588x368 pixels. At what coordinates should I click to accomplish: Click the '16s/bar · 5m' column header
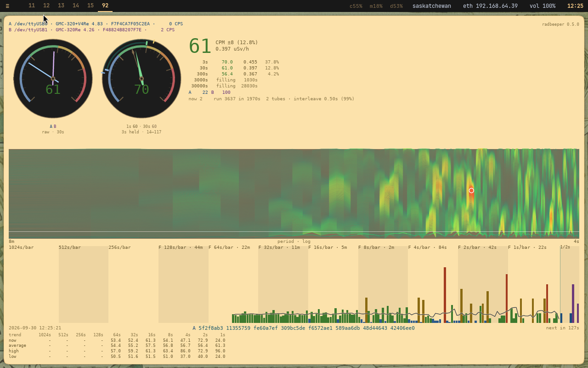tap(328, 247)
